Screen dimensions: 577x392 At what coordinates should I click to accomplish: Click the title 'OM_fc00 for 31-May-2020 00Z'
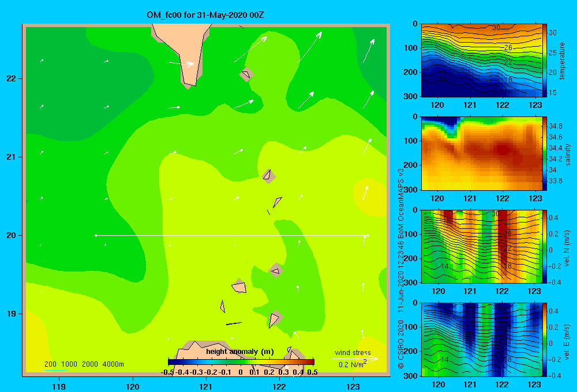pyautogui.click(x=205, y=15)
